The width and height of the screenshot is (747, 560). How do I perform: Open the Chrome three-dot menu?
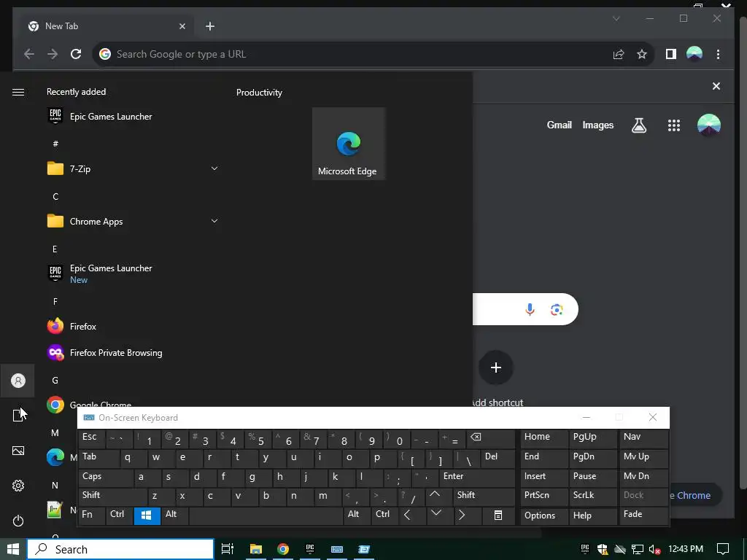coord(718,54)
